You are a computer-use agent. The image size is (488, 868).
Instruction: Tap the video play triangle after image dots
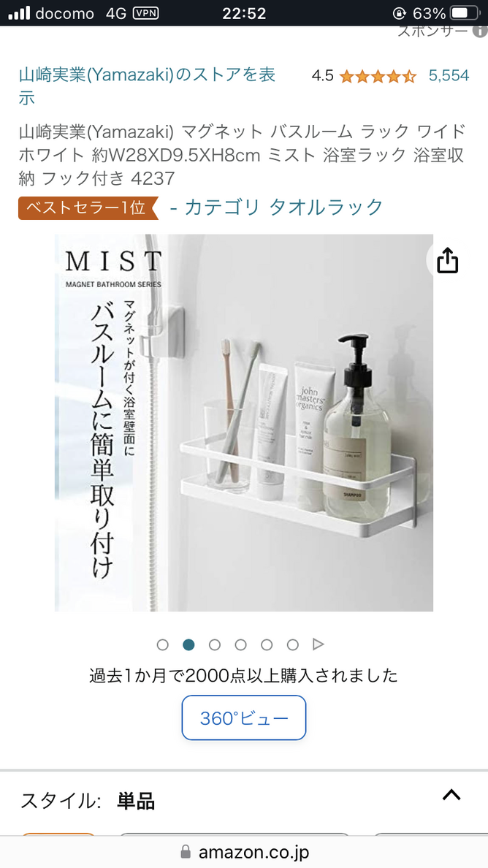[318, 644]
